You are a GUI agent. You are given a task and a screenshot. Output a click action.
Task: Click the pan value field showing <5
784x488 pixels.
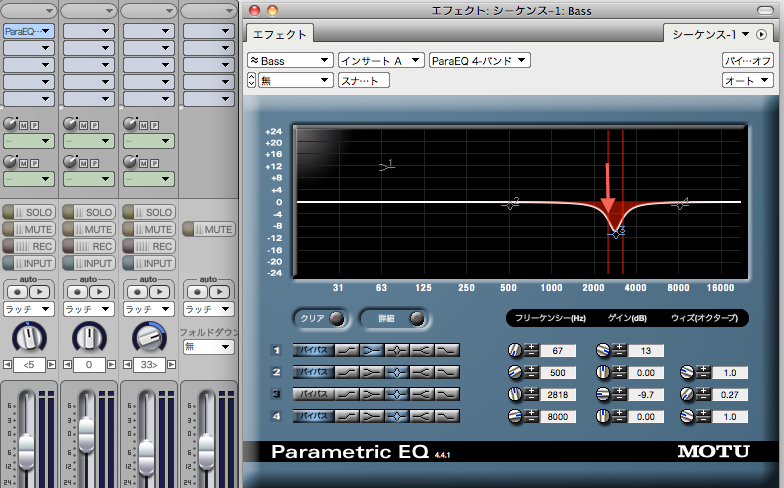coord(28,364)
